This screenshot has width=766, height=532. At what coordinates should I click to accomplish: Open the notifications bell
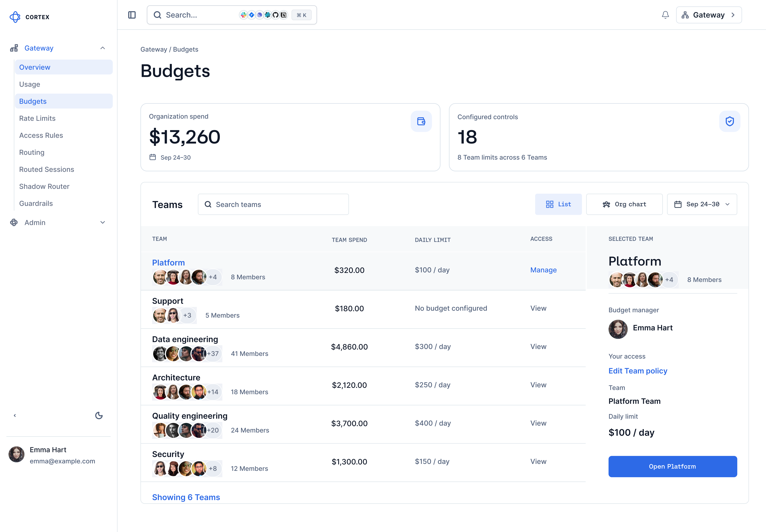tap(665, 15)
